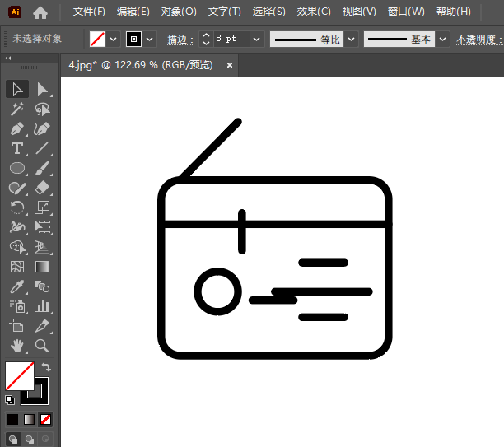Open the 文件(F) menu
Image resolution: width=504 pixels, height=447 pixels.
tap(89, 12)
